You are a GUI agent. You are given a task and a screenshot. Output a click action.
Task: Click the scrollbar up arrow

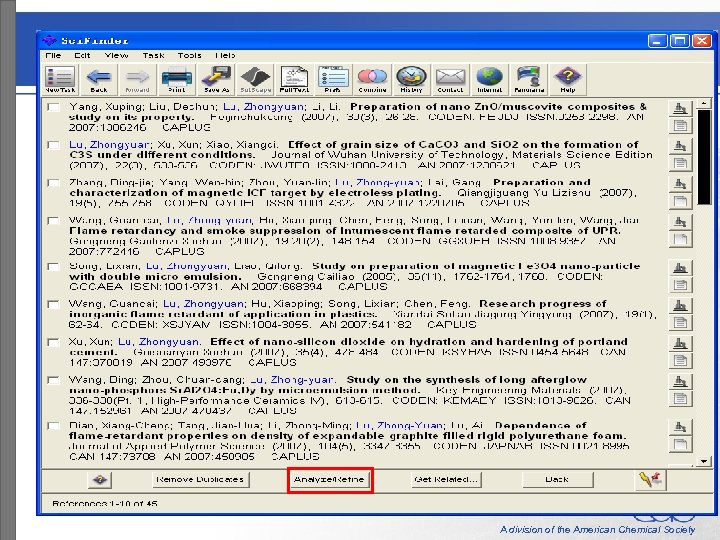tap(703, 103)
